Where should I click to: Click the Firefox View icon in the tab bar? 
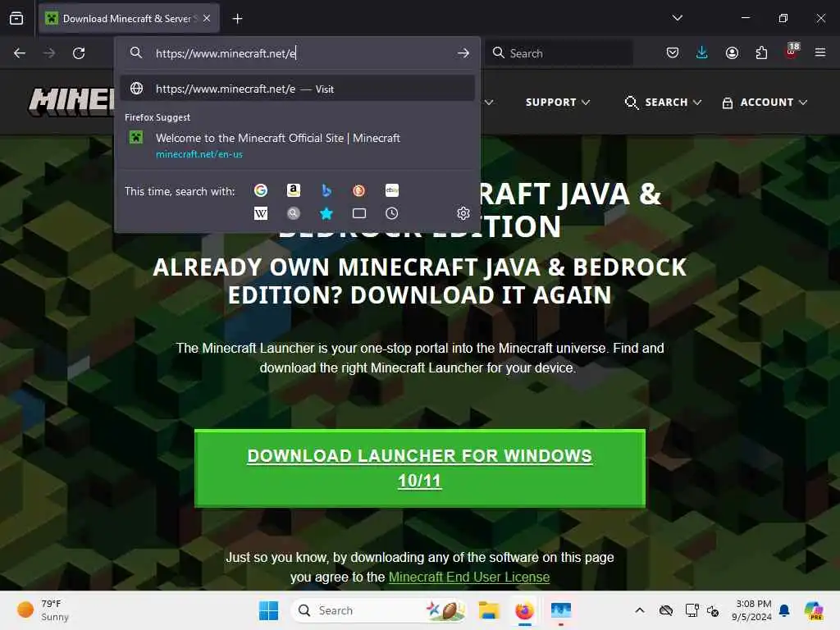16,19
